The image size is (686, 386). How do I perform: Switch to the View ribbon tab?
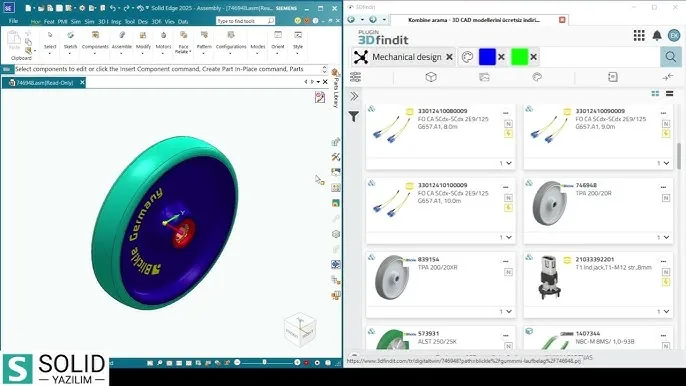click(x=169, y=21)
